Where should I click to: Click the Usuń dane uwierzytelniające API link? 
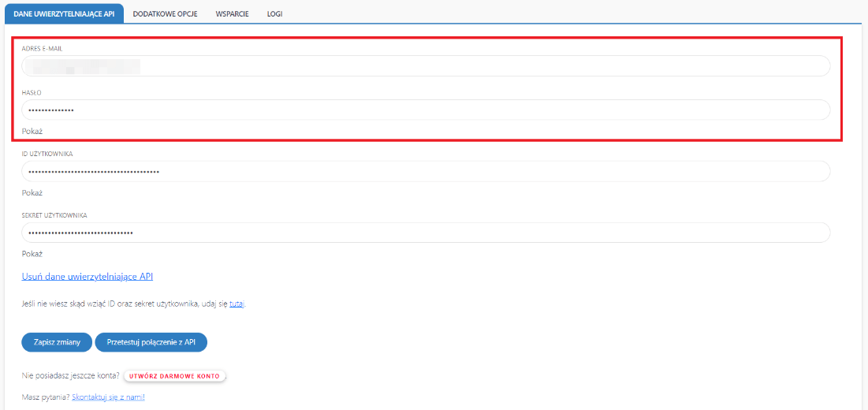(x=87, y=277)
